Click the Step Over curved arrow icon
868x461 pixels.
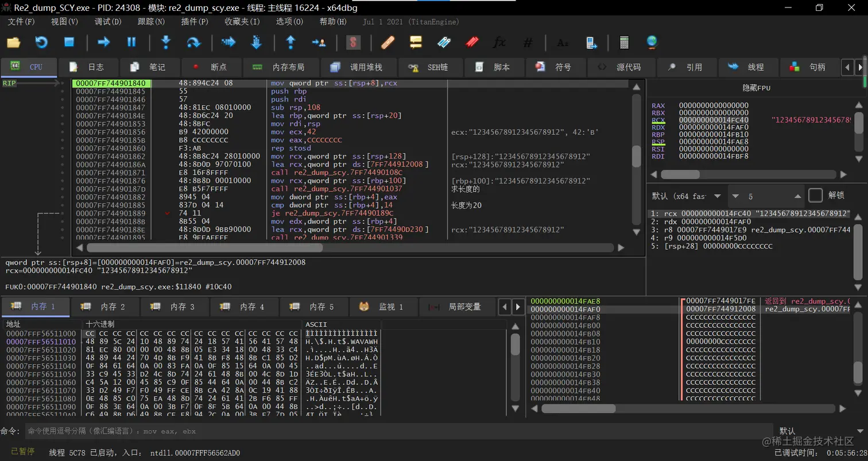194,42
